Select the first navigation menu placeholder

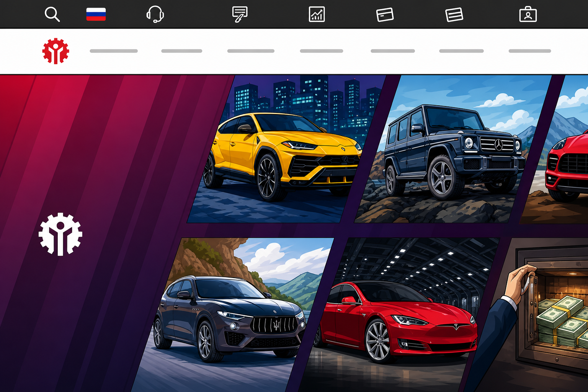tap(114, 51)
